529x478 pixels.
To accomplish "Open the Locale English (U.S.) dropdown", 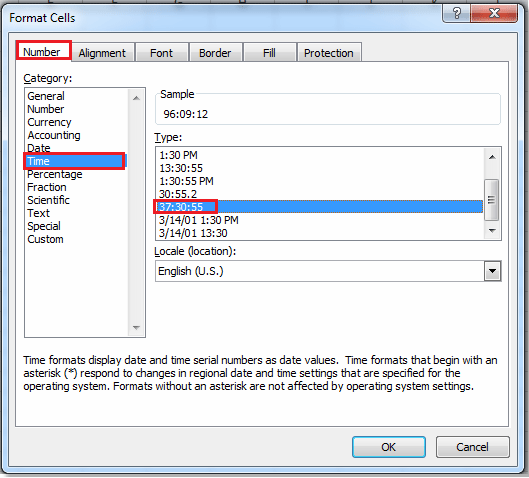I will click(492, 271).
